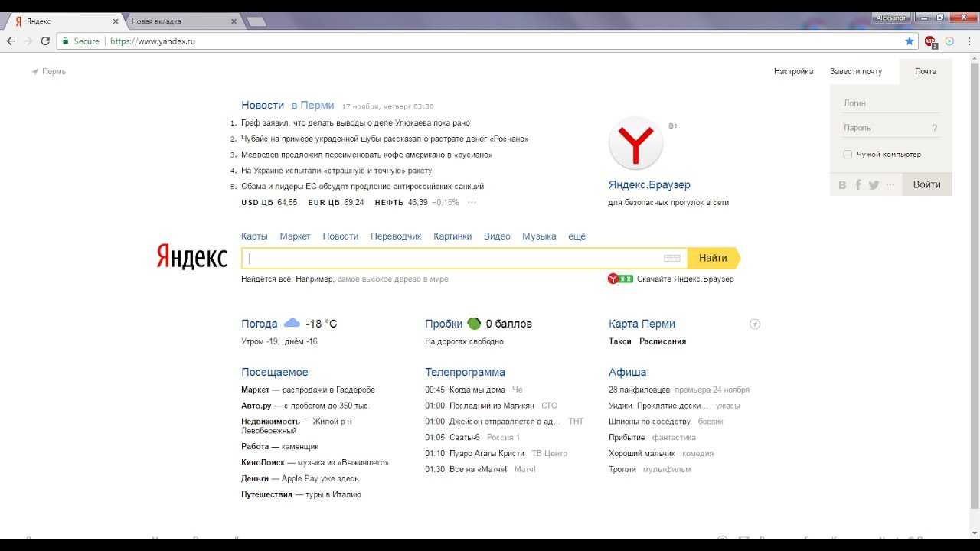Click the blue bookmark star in address bar
This screenshot has height=551, width=980.
pos(910,41)
